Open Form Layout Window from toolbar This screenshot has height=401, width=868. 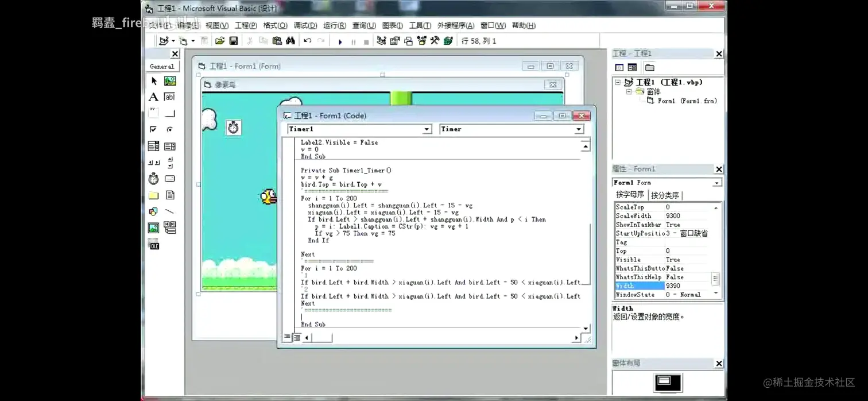(408, 41)
